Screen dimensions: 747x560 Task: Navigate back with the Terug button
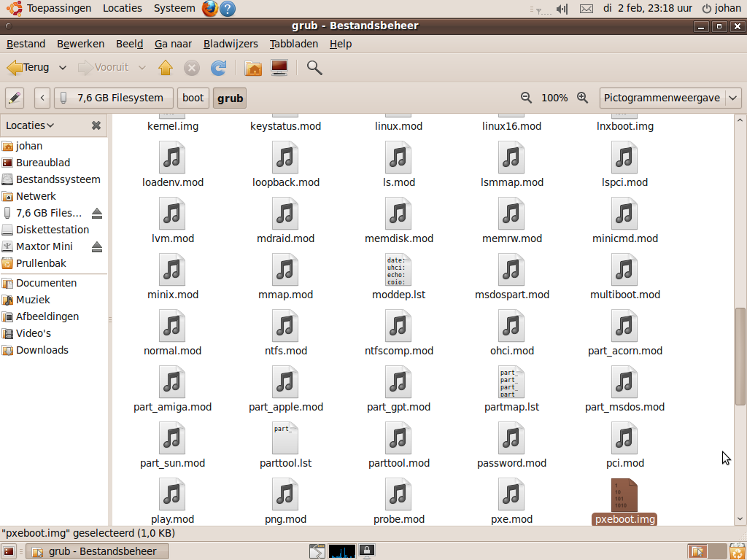[x=28, y=68]
